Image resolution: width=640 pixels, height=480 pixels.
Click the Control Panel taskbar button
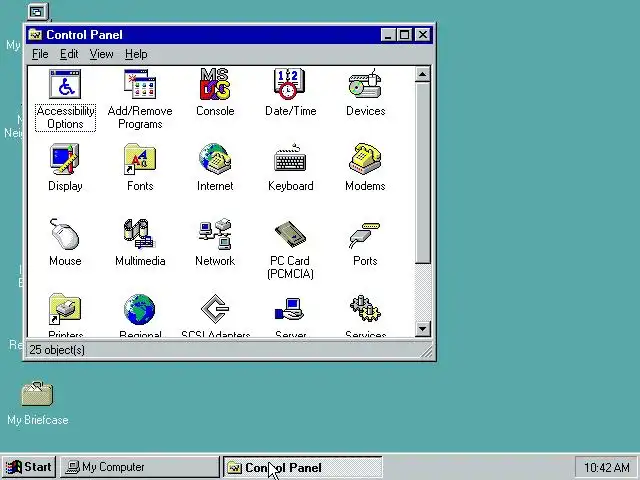(x=303, y=467)
